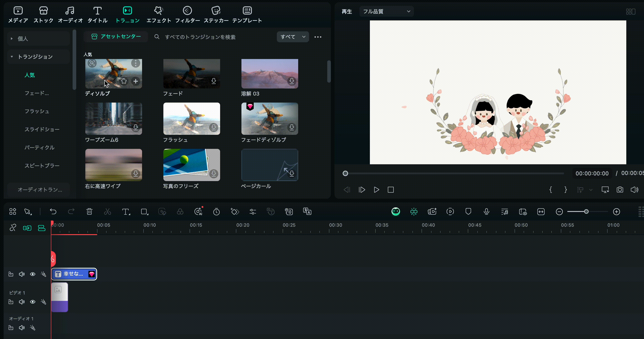Open display settings monitor icon
Screen dimensions: 644x339
(x=605, y=190)
